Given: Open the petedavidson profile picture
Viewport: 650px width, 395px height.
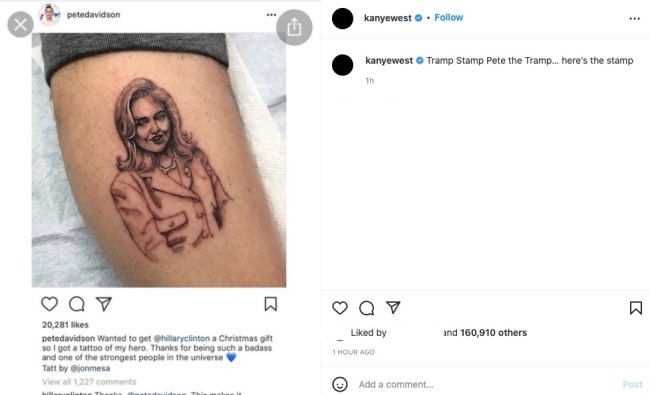Looking at the screenshot, I should point(49,15).
